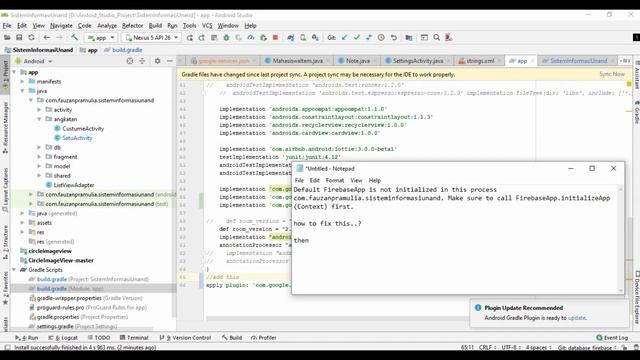Open the Format menu in Notepad
The width and height of the screenshot is (640, 360).
pyautogui.click(x=335, y=180)
